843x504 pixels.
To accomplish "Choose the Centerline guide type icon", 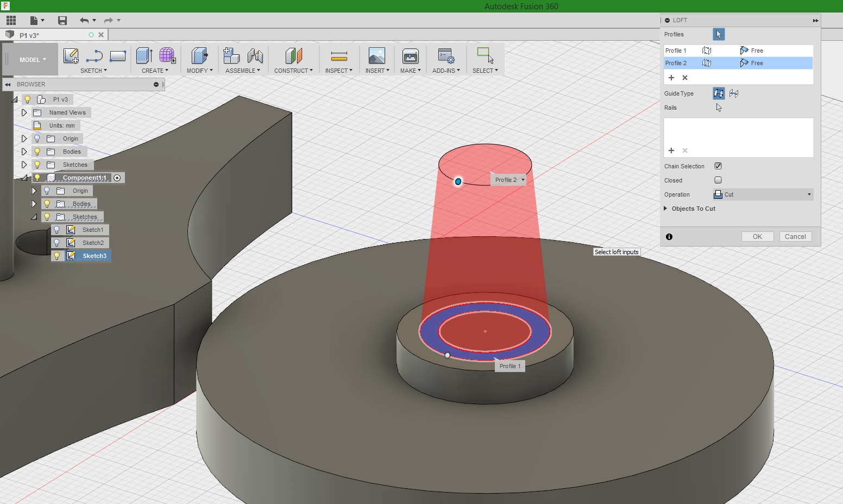I will 734,93.
